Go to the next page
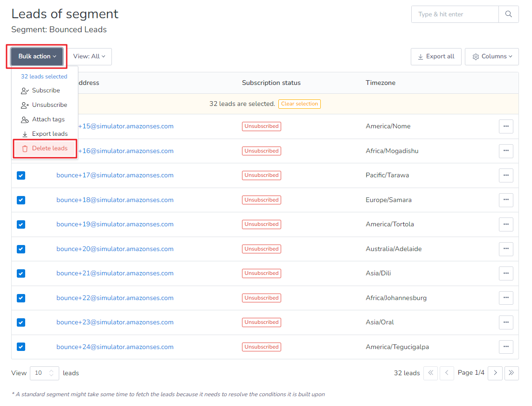Viewport: 532px width, 406px height. [x=495, y=373]
